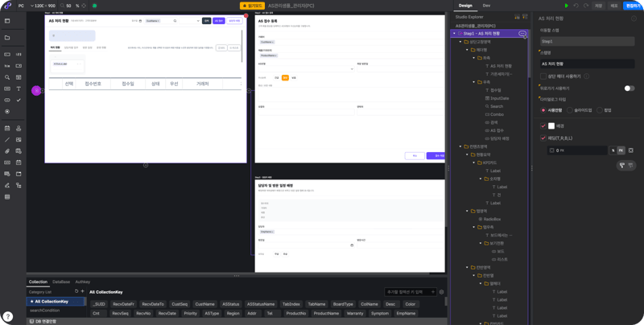
Task: Click the undo arrow in top toolbar
Action: pyautogui.click(x=576, y=6)
